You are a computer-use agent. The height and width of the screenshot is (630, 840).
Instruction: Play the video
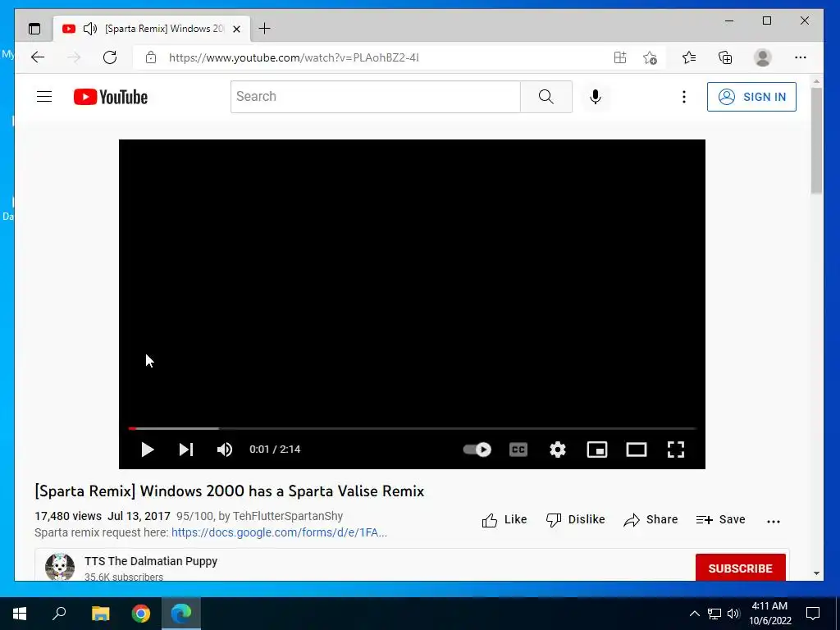[148, 450]
